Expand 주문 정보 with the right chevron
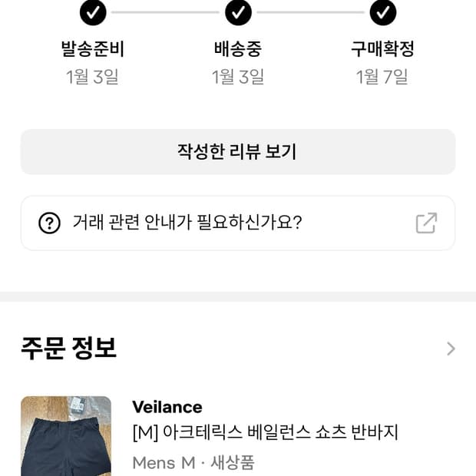The image size is (476, 476). tap(451, 349)
